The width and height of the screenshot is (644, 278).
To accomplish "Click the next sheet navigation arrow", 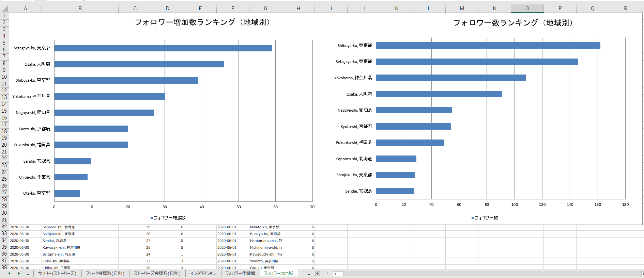I will point(19,274).
